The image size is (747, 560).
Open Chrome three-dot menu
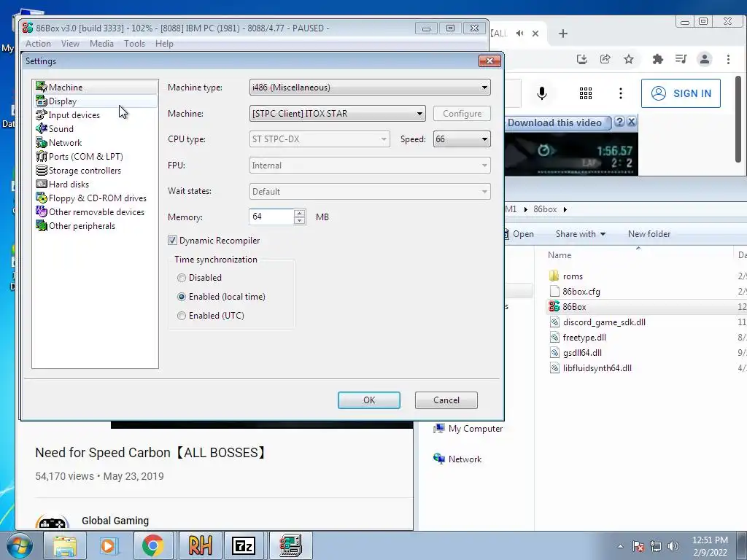pos(728,59)
